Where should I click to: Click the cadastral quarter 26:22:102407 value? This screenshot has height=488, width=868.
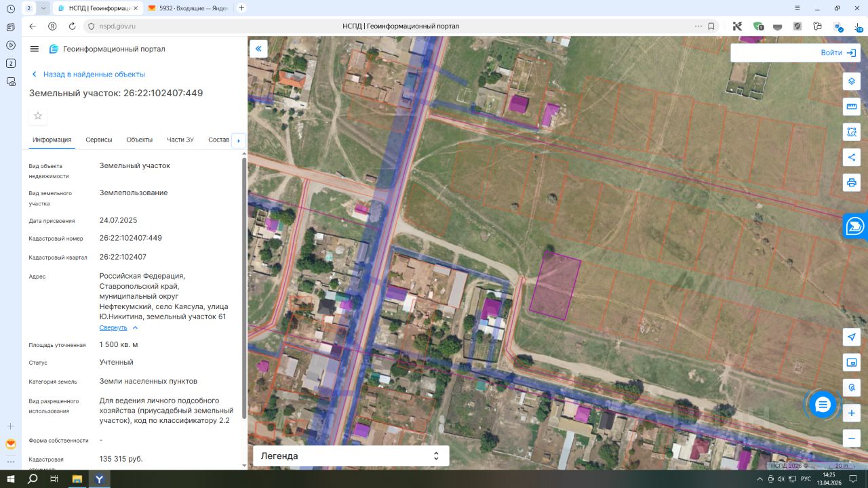123,258
